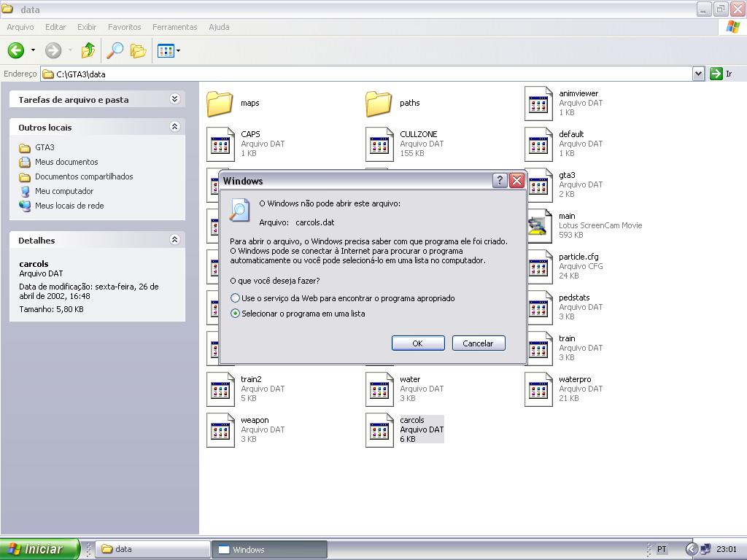The image size is (747, 560).
Task: Close the Windows dialog with X
Action: [x=517, y=181]
